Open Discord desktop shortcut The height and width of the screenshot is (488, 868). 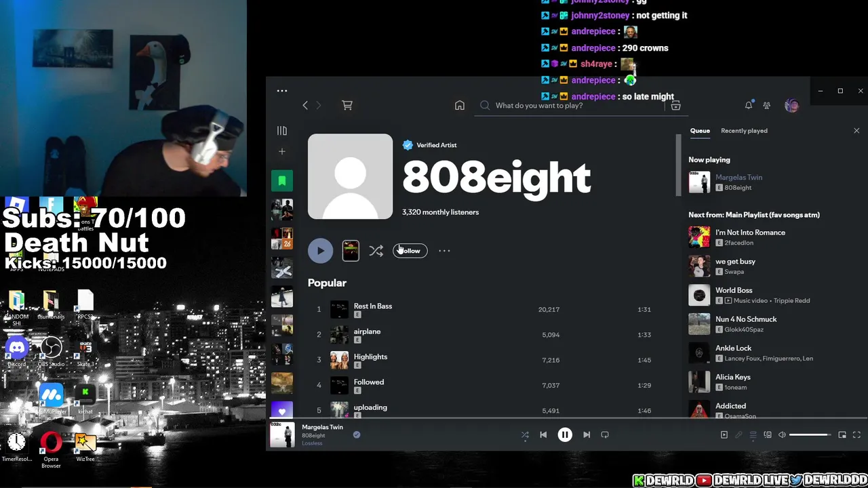[17, 352]
